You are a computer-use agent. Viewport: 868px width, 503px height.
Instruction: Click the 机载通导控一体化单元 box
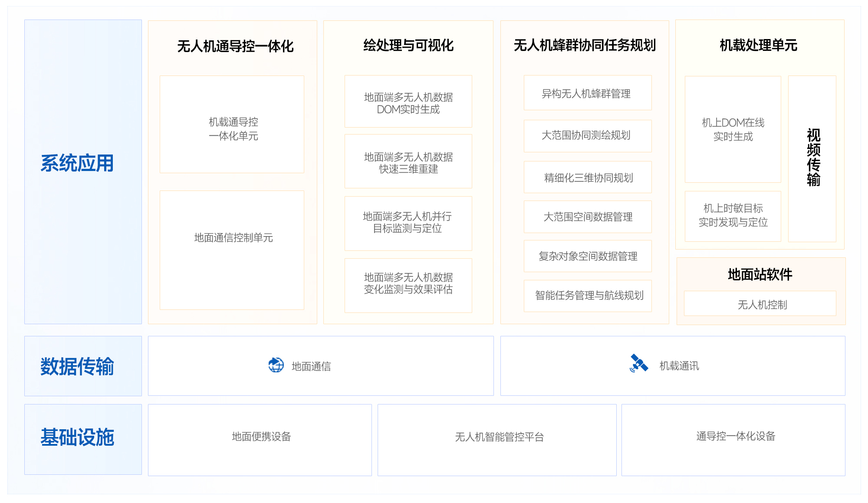click(232, 125)
